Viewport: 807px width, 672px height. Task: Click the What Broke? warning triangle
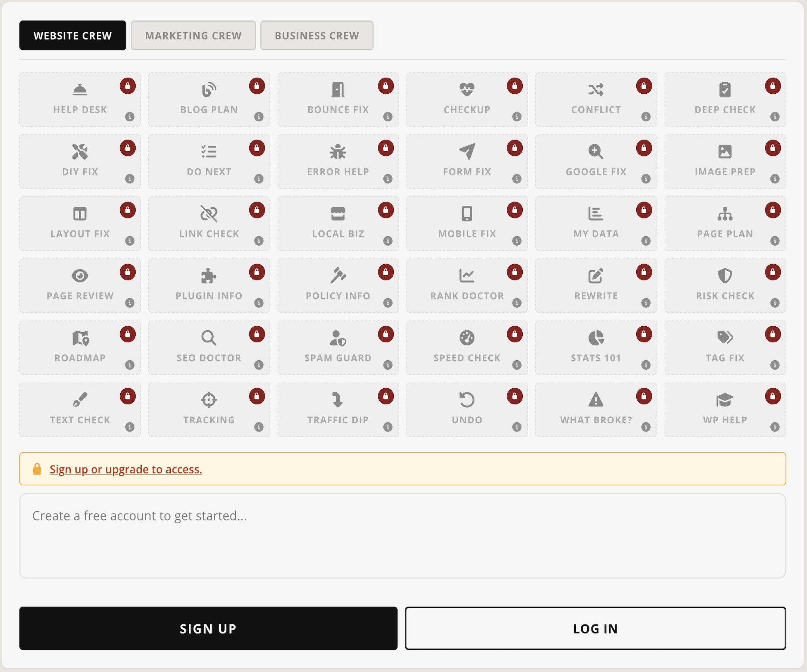596,400
